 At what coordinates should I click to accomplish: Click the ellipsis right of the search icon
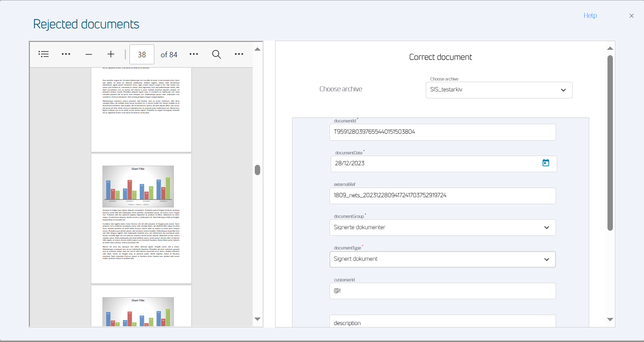point(239,54)
